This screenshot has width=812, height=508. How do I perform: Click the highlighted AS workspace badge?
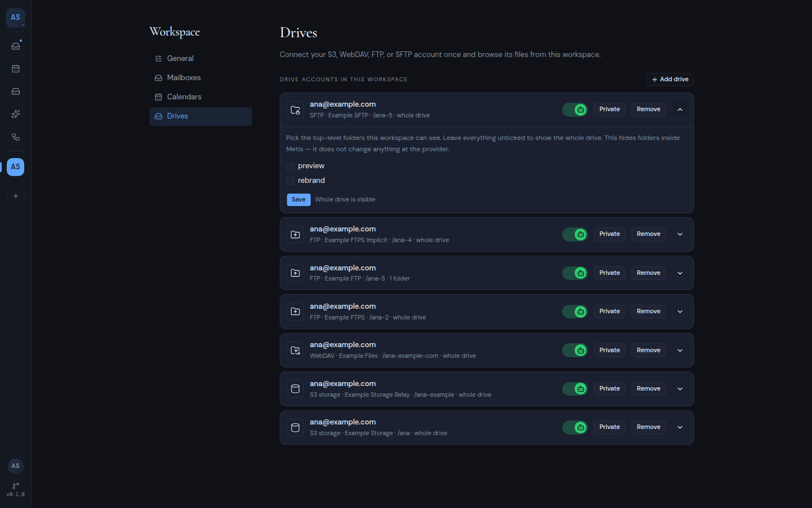(16, 167)
